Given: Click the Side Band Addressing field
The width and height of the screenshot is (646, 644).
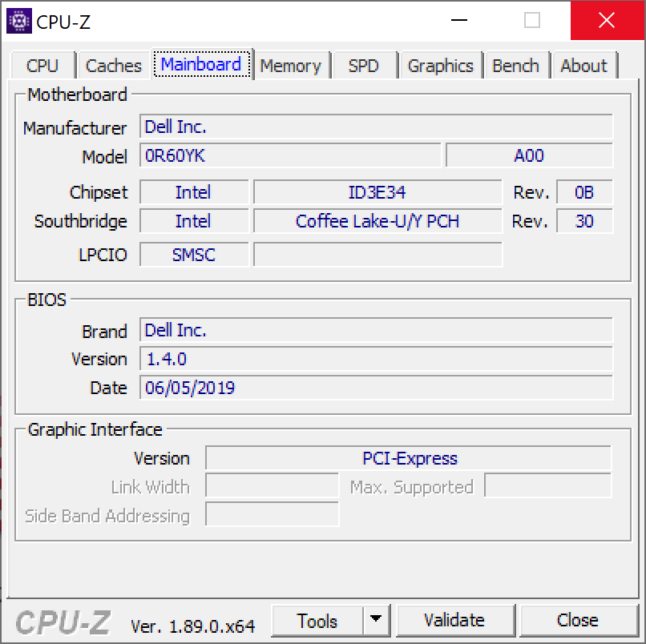Looking at the screenshot, I should click(x=273, y=515).
